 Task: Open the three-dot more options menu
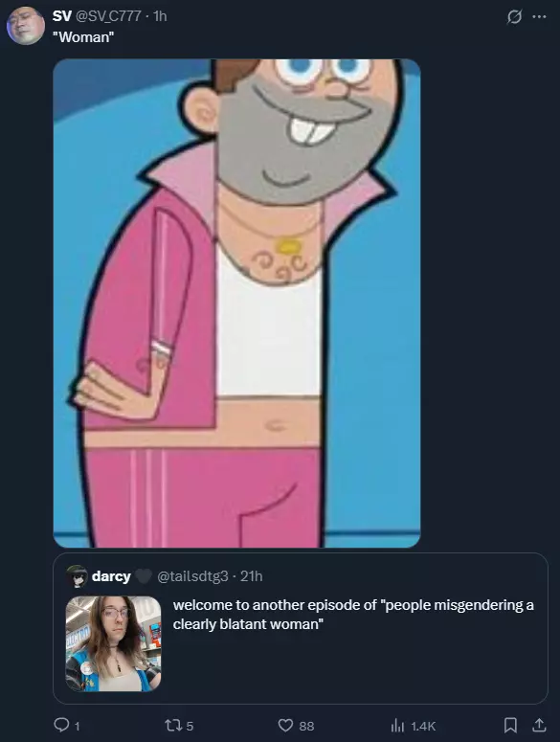539,16
